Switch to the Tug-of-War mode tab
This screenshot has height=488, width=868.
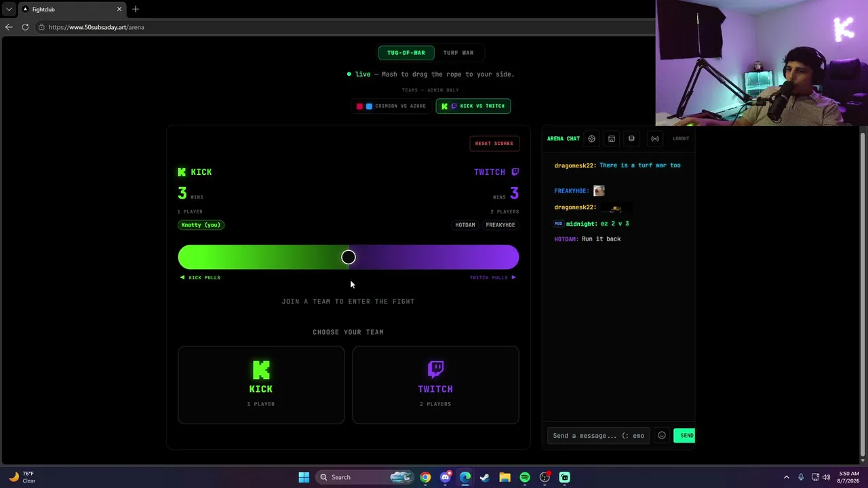coord(406,53)
